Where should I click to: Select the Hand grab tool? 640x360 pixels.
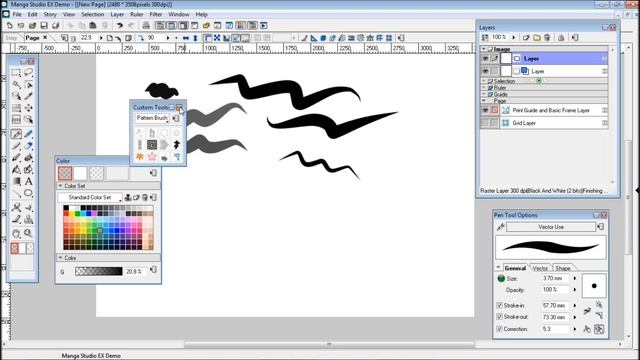[x=16, y=233]
